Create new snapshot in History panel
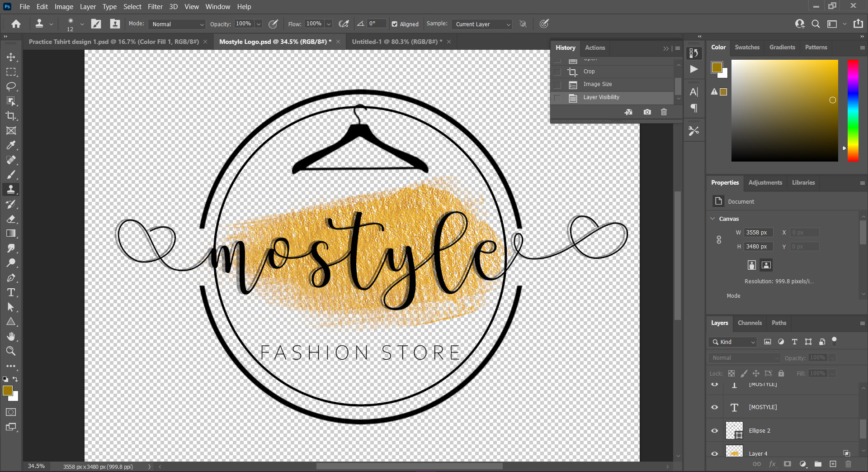The image size is (868, 472). click(647, 112)
